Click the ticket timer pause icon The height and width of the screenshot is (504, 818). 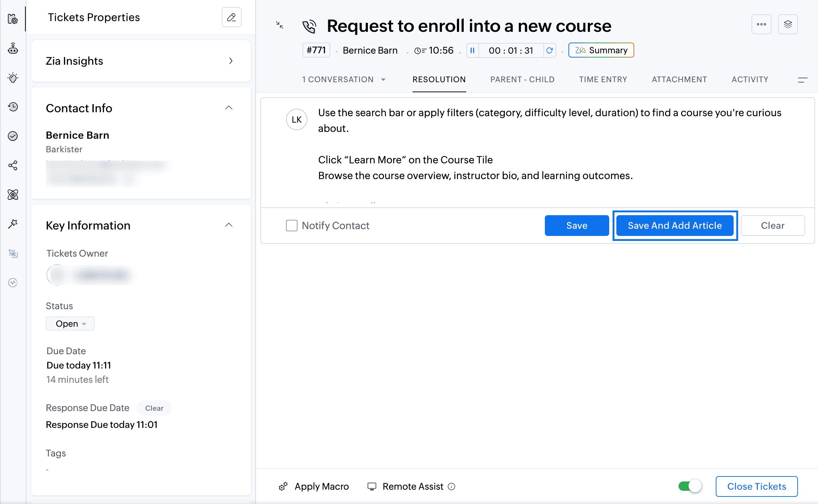click(x=472, y=50)
